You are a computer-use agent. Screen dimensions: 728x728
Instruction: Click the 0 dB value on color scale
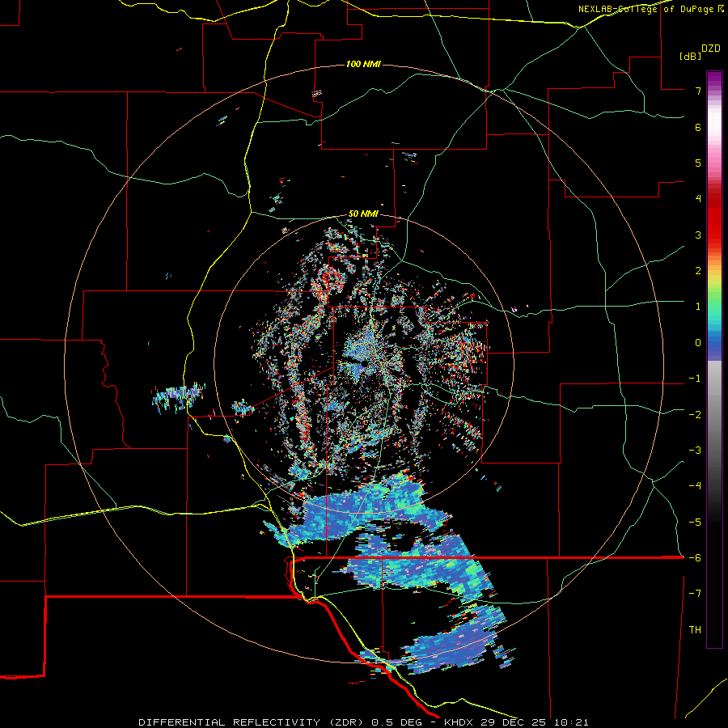(698, 343)
